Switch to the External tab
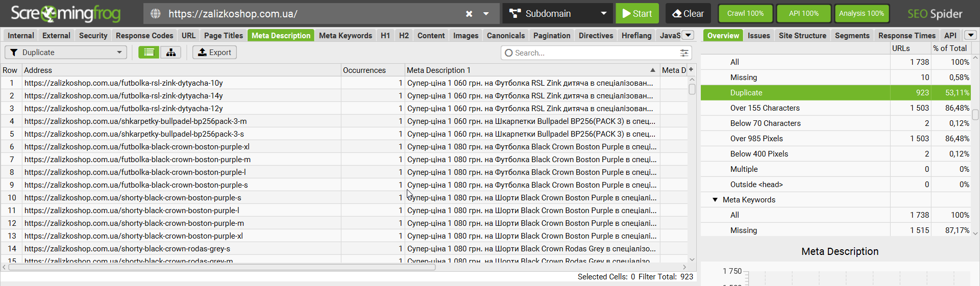Screen dimensions: 980x286 click(x=56, y=36)
